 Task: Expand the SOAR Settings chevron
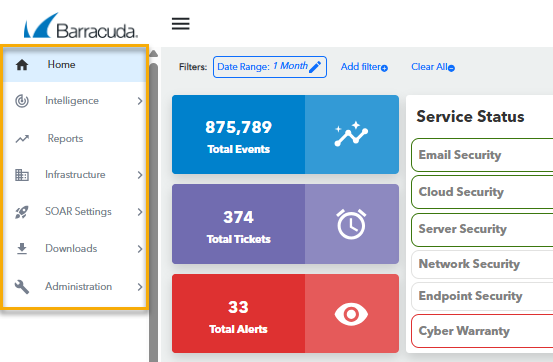coord(140,212)
